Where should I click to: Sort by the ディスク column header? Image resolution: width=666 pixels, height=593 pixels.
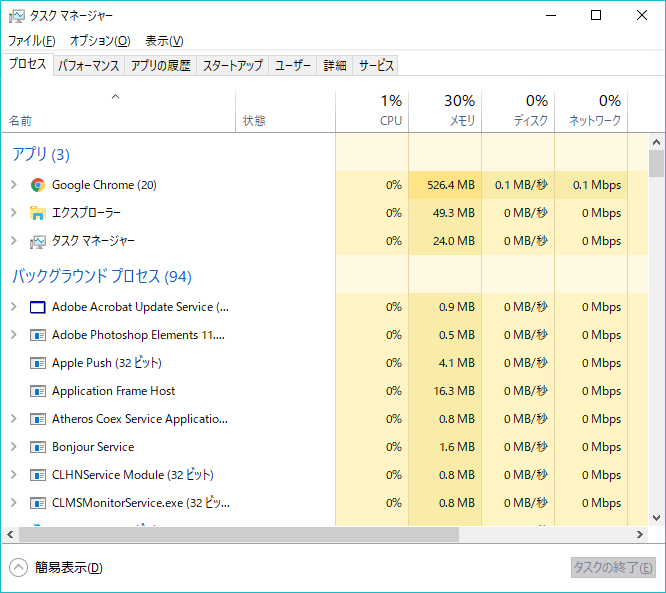[518, 111]
